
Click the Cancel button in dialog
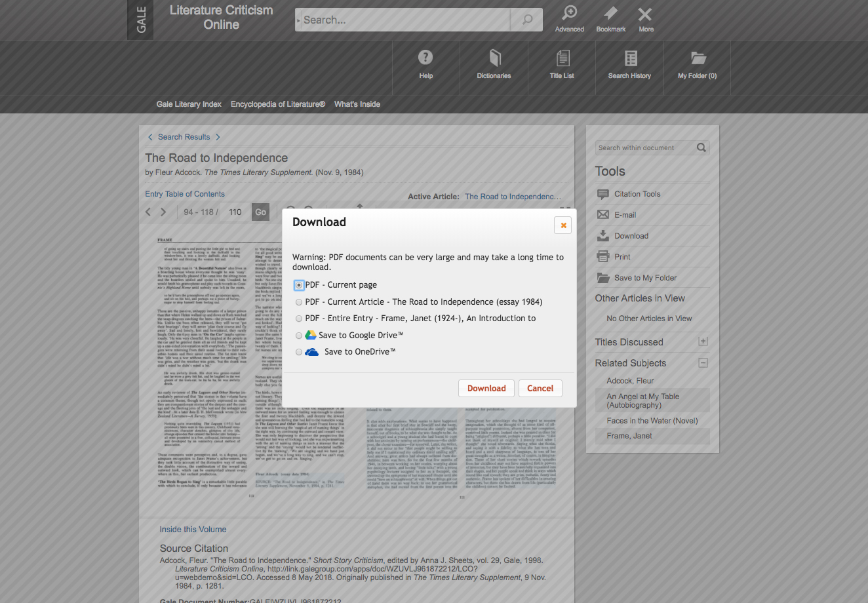click(540, 388)
